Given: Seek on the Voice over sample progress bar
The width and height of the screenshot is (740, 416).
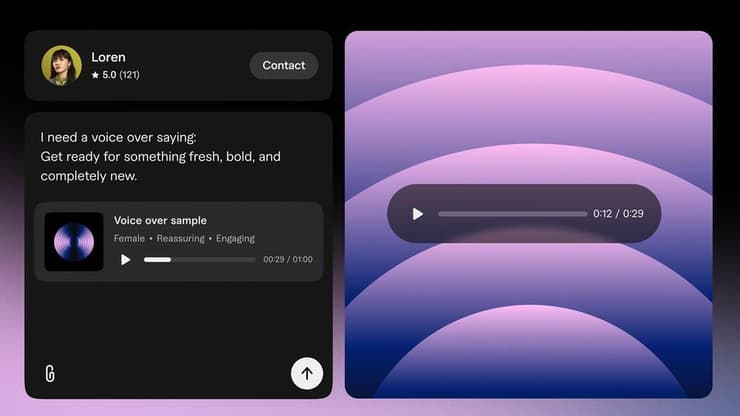Looking at the screenshot, I should coord(200,260).
